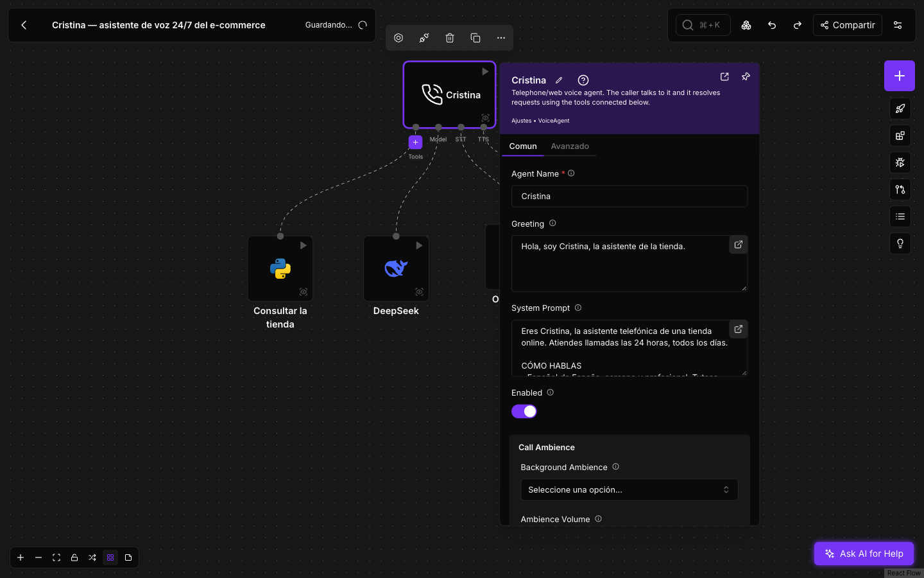Expand the System Prompt in popup editor
Image resolution: width=924 pixels, height=578 pixels.
(x=739, y=329)
